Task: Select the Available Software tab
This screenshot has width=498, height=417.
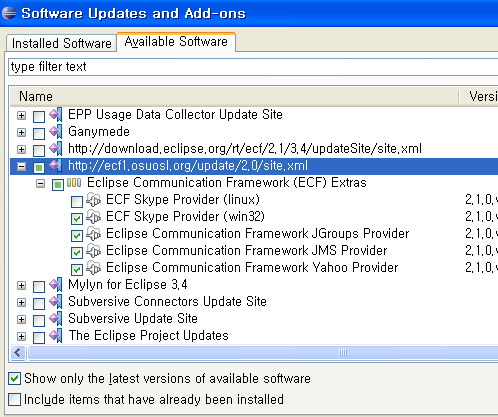Action: [x=176, y=42]
